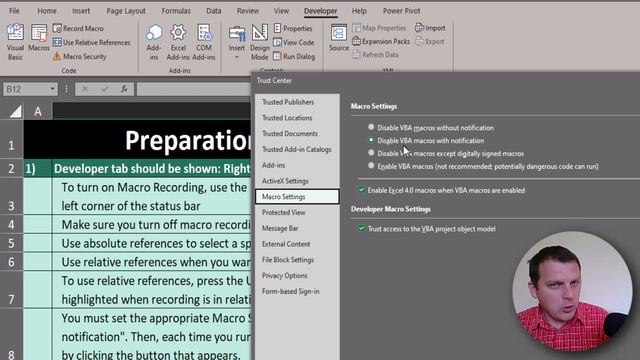
Task: Click the Insert Function fx icon
Action: click(x=124, y=89)
